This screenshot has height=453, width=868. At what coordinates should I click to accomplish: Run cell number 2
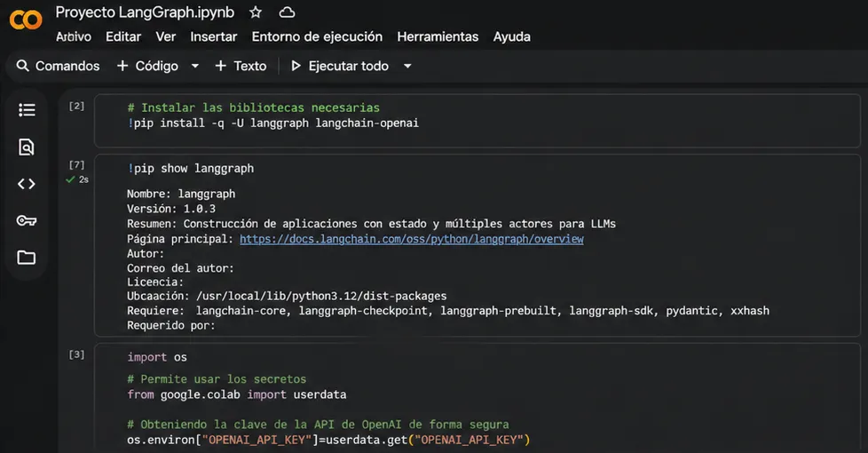76,106
